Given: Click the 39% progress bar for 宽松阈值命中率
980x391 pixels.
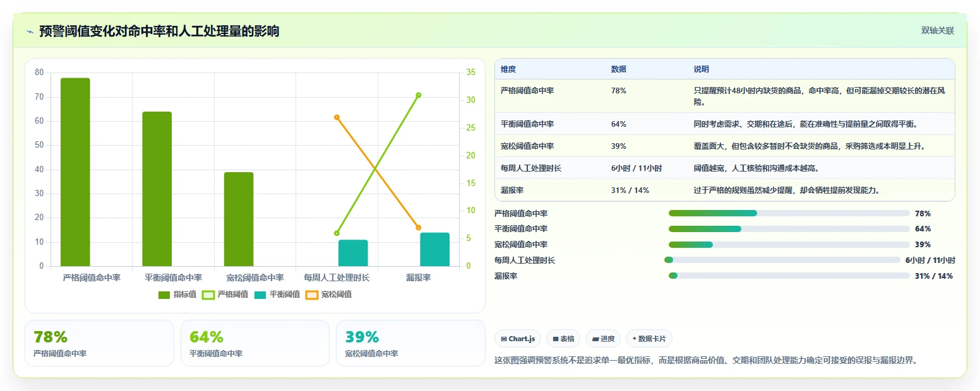Looking at the screenshot, I should 789,245.
